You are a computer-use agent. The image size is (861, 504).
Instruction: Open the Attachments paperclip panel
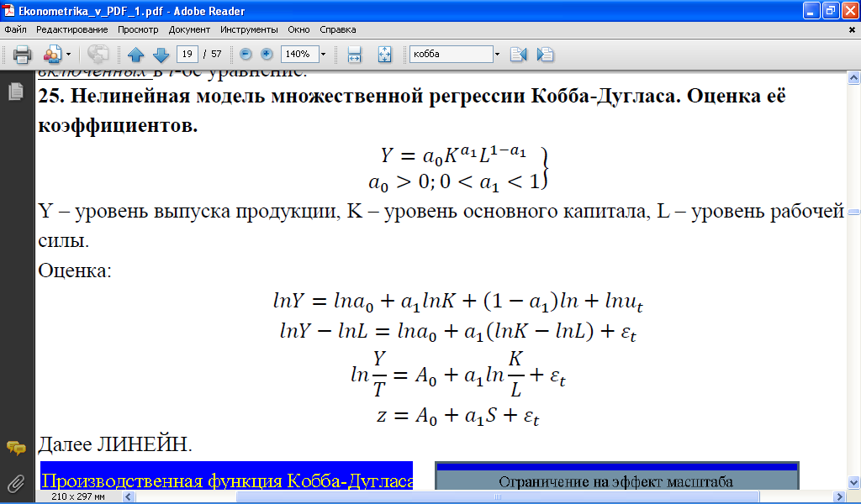point(16,483)
